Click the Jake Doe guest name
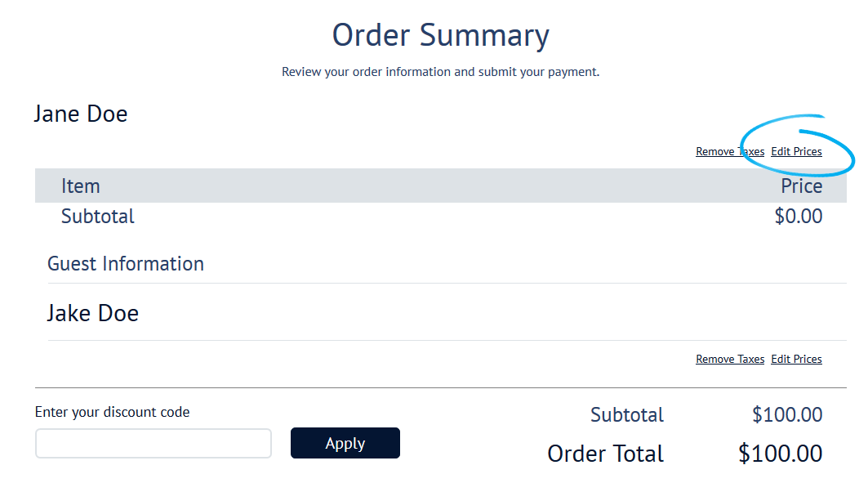The image size is (868, 492). click(92, 313)
